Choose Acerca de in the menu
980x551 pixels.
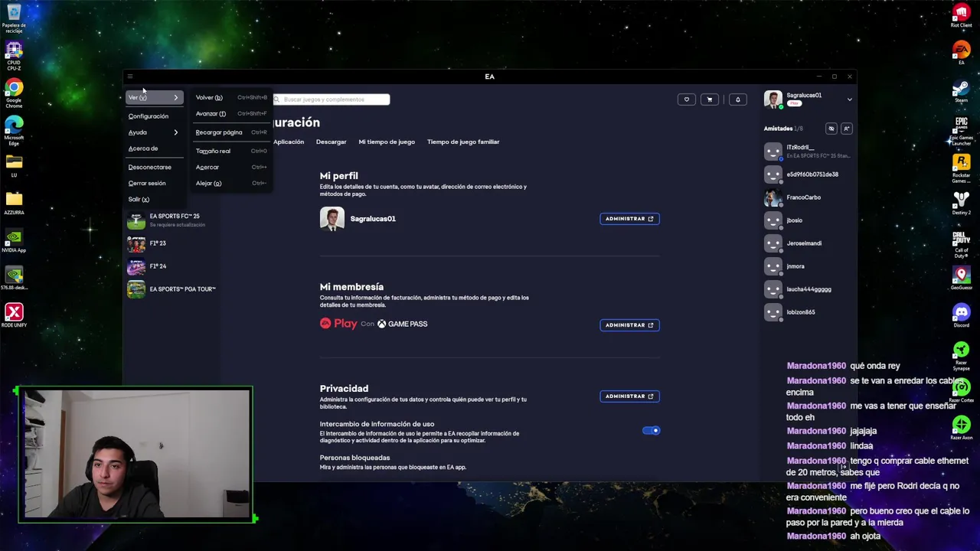point(143,148)
